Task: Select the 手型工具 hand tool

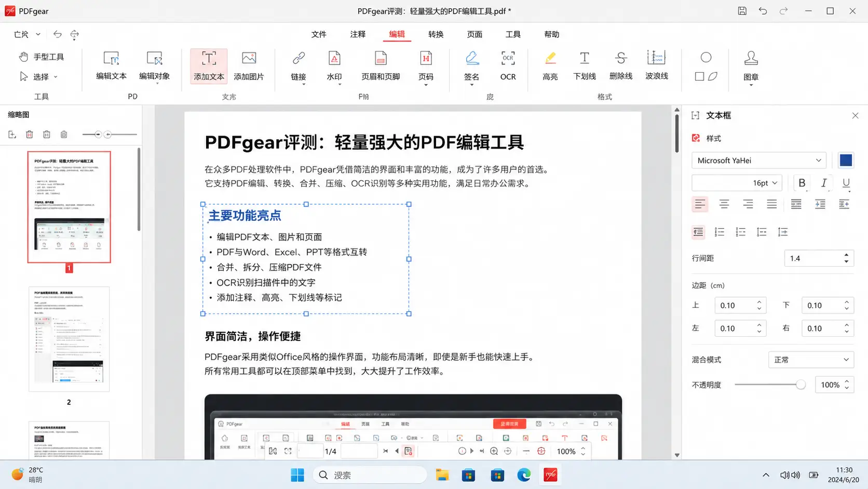Action: (x=42, y=57)
